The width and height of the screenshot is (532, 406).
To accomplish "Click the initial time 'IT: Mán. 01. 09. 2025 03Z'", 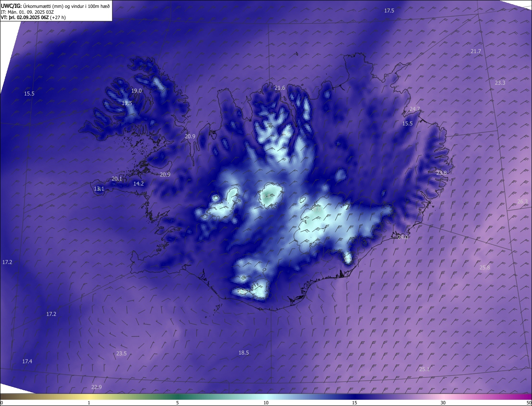I will pos(28,12).
